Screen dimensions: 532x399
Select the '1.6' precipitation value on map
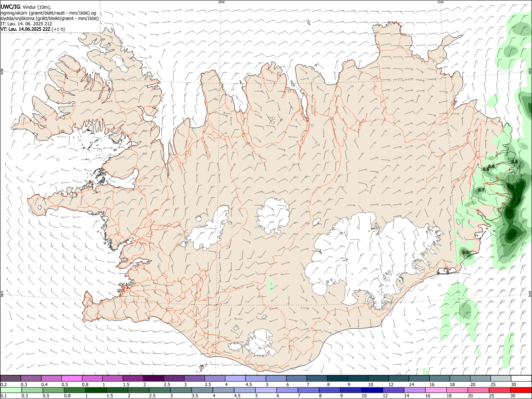click(x=517, y=200)
